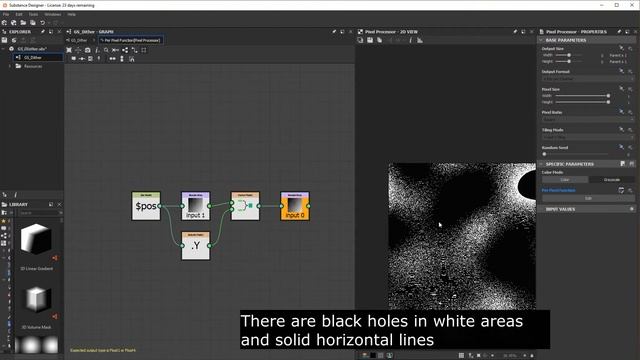Open the Edit menu
Image resolution: width=640 pixels, height=360 pixels.
pyautogui.click(x=19, y=14)
